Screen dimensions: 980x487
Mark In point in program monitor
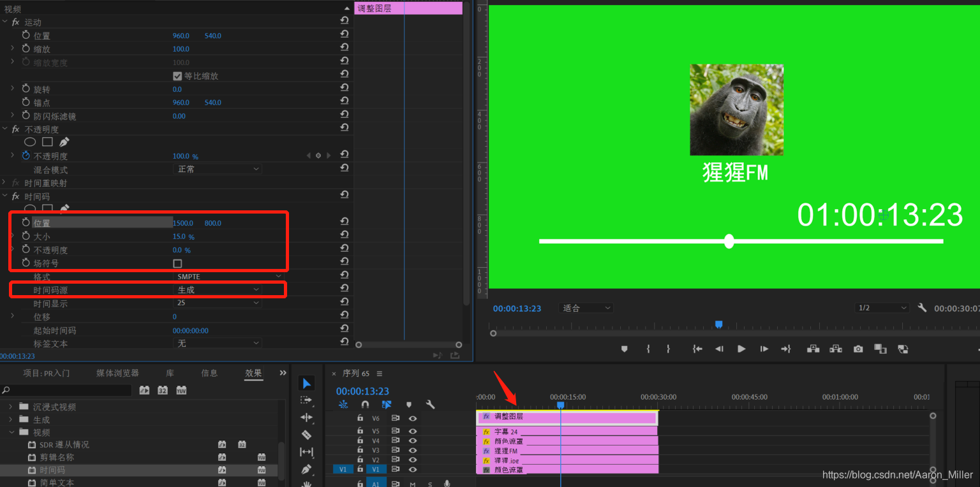tap(648, 349)
